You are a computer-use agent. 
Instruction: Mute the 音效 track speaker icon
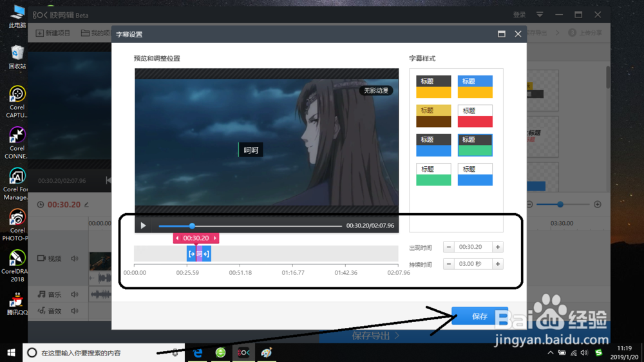tap(74, 311)
